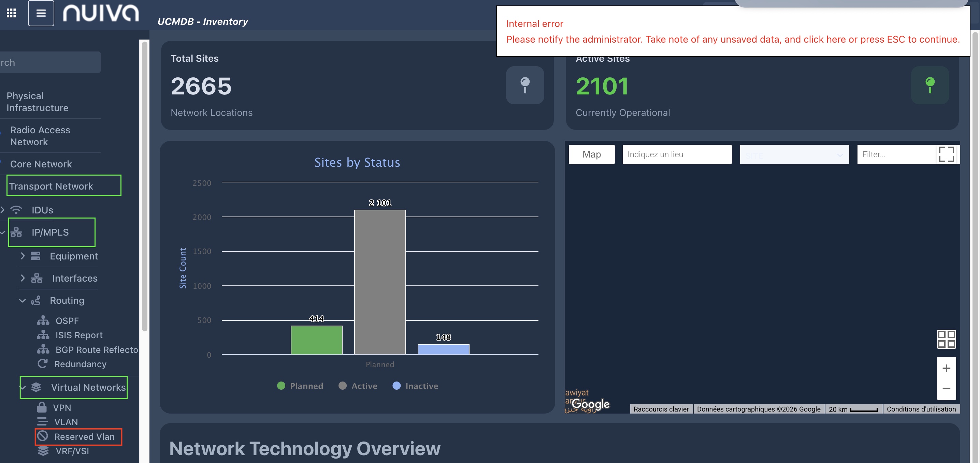Open Reserved Vlan menu item
Screen dimensions: 980x463
[84, 436]
